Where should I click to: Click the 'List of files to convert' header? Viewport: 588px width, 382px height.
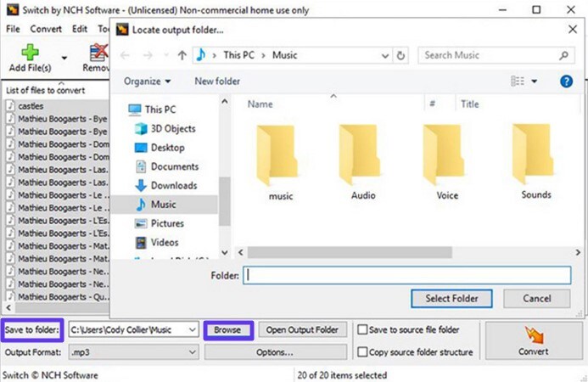point(45,91)
